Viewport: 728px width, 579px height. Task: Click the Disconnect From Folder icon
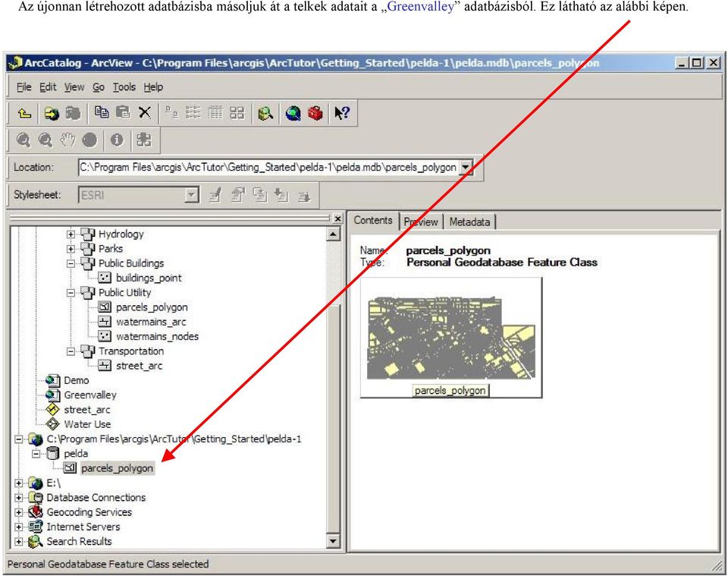tap(73, 113)
